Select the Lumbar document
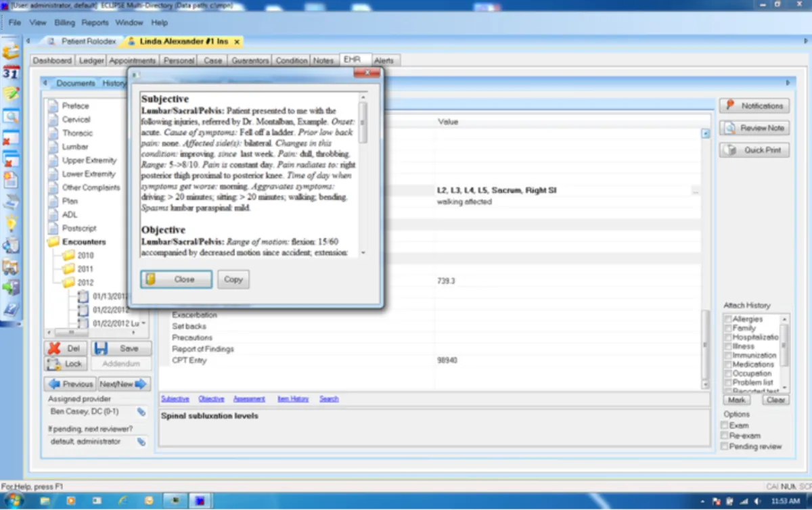 pyautogui.click(x=74, y=147)
